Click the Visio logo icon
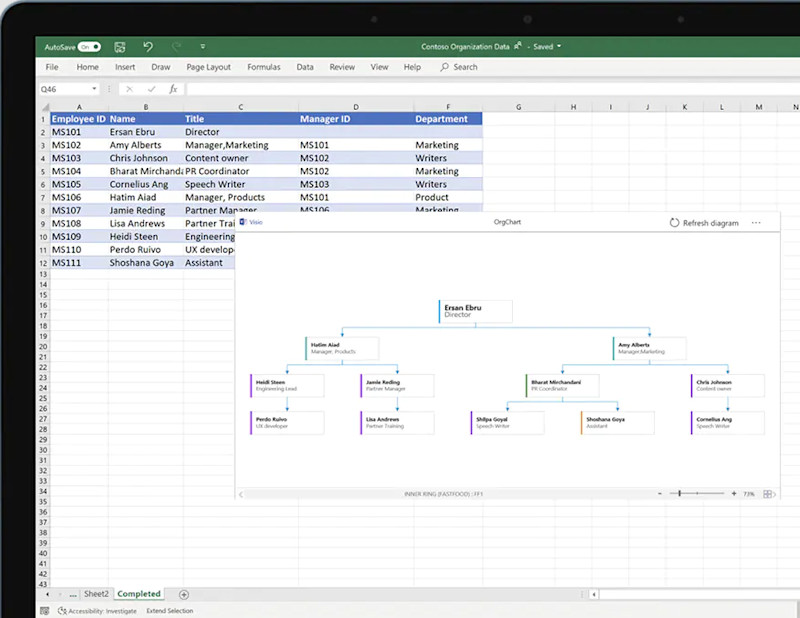 [x=243, y=222]
